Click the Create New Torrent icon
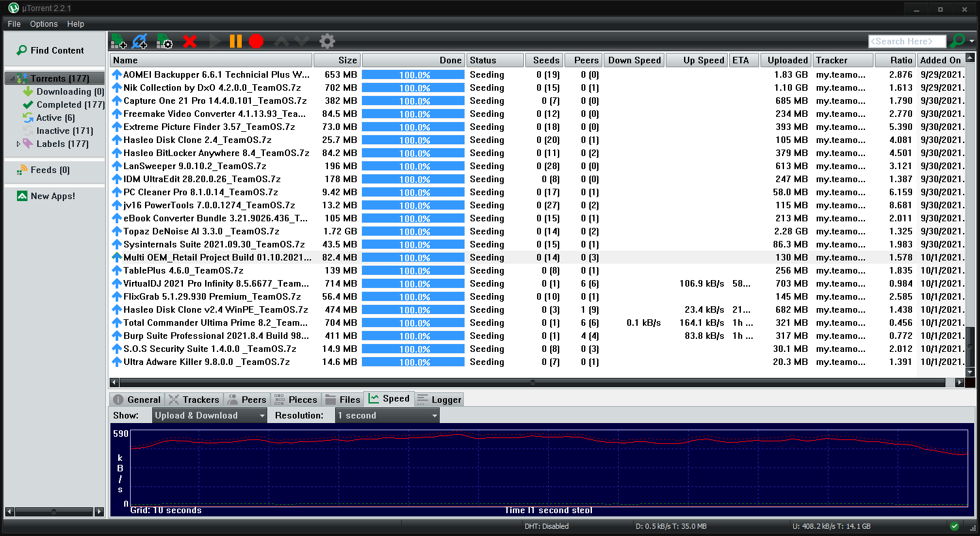 pos(165,41)
